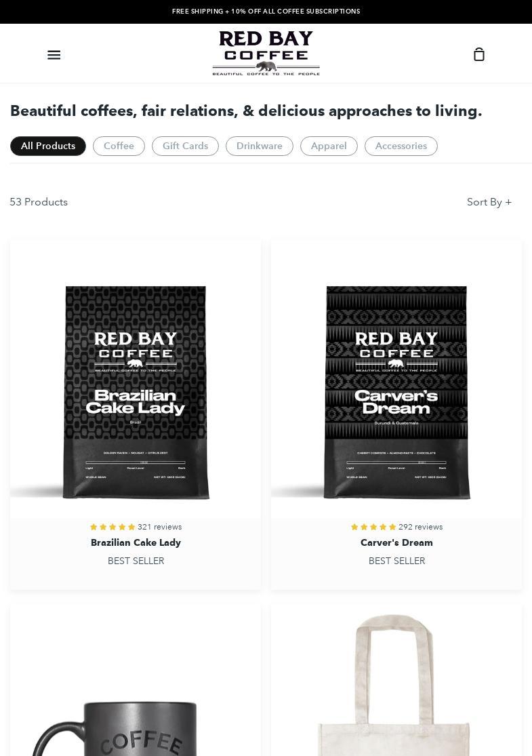Image resolution: width=532 pixels, height=756 pixels.
Task: View the 321 reviews link
Action: pos(159,527)
